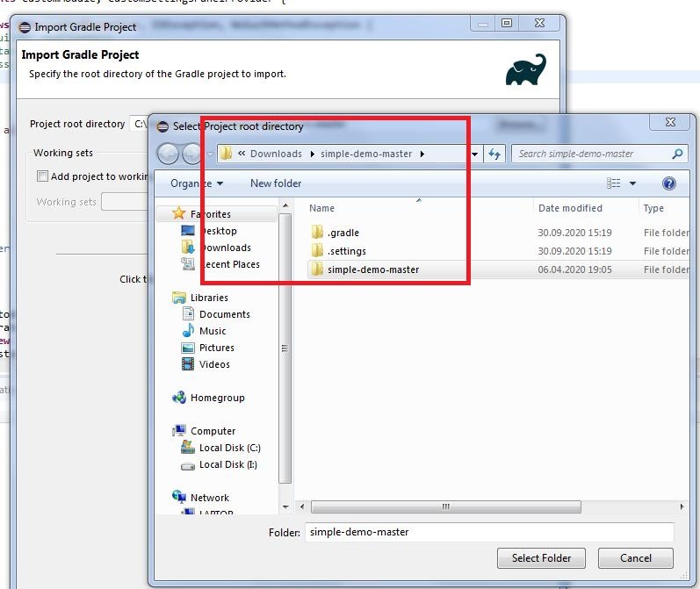Click the Cancel button
This screenshot has height=589, width=700.
[x=635, y=557]
